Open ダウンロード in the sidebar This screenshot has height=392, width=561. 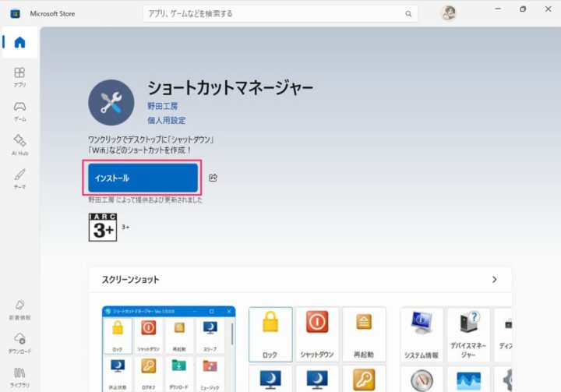pyautogui.click(x=19, y=342)
